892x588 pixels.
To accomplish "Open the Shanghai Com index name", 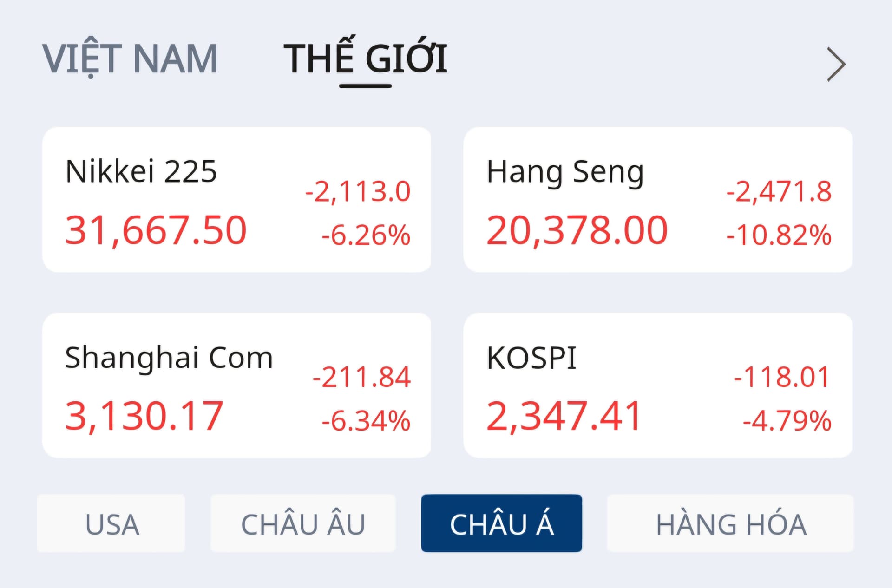I will click(x=169, y=358).
